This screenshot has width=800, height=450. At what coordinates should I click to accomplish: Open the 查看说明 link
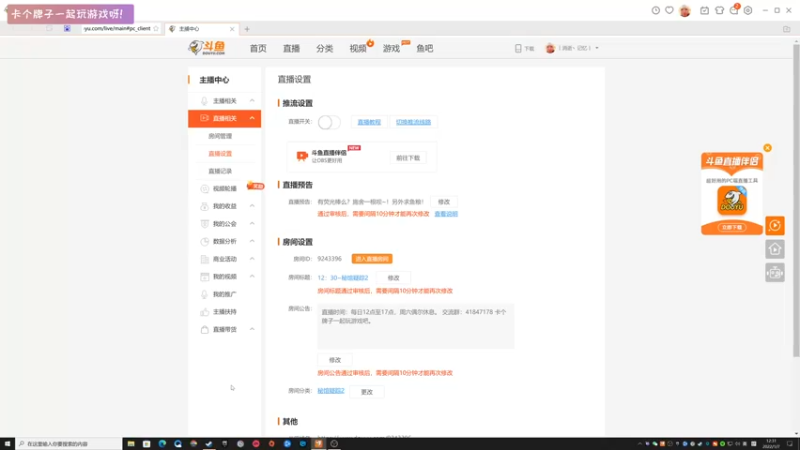446,214
